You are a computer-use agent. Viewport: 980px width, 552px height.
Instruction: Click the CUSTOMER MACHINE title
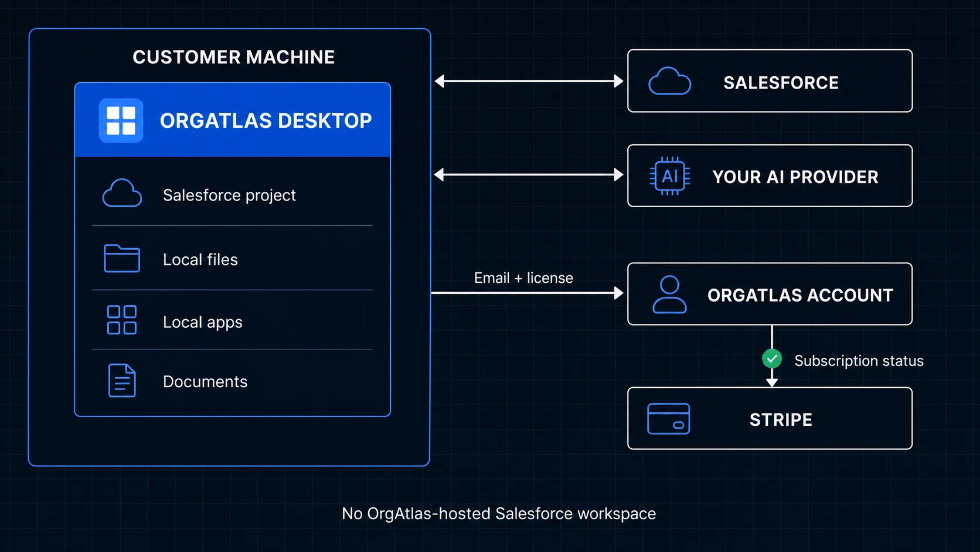233,57
